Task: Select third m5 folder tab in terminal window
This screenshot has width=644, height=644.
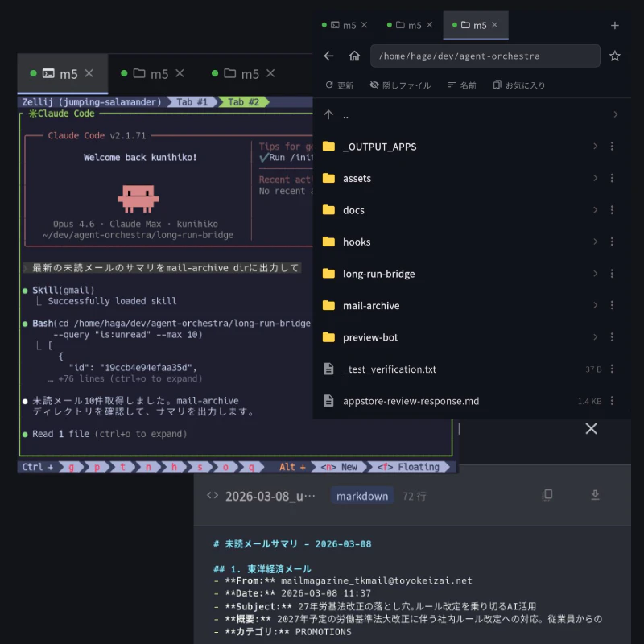Action: coord(244,74)
